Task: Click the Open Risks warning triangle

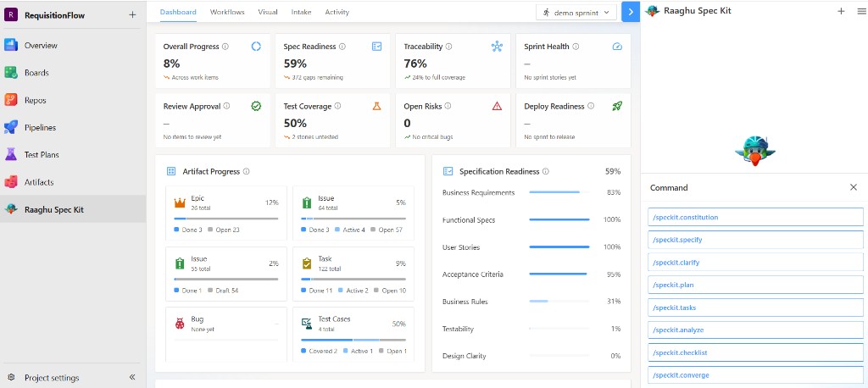Action: [x=497, y=106]
